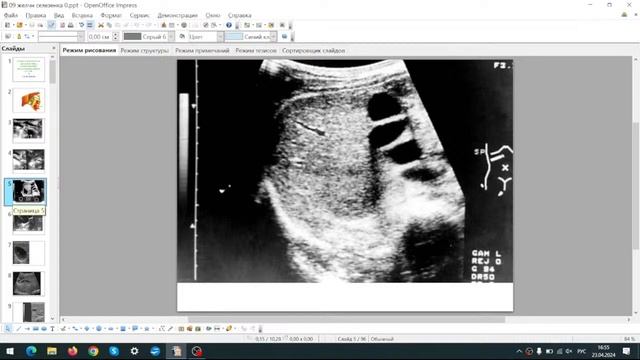Expand the Open file dropdown arrow
This screenshot has height=360, width=640.
point(25,25)
